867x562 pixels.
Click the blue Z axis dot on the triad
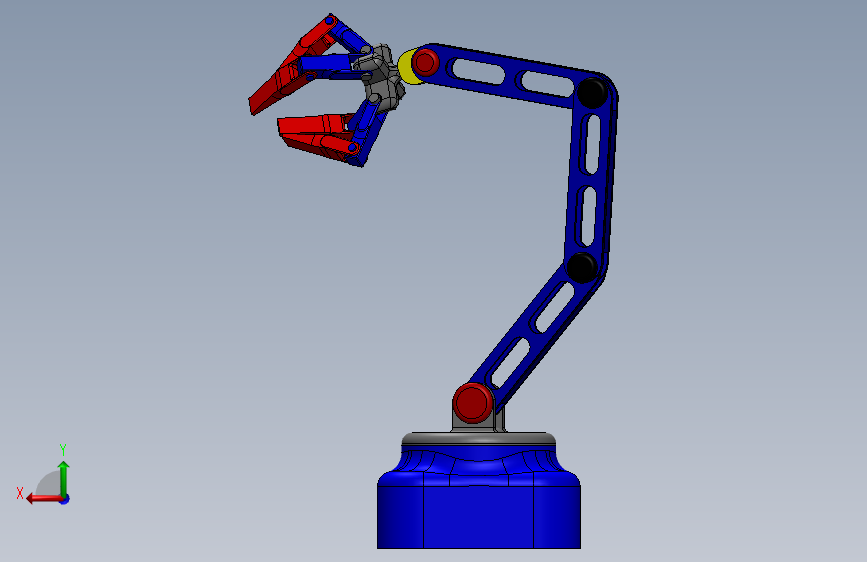click(x=65, y=500)
